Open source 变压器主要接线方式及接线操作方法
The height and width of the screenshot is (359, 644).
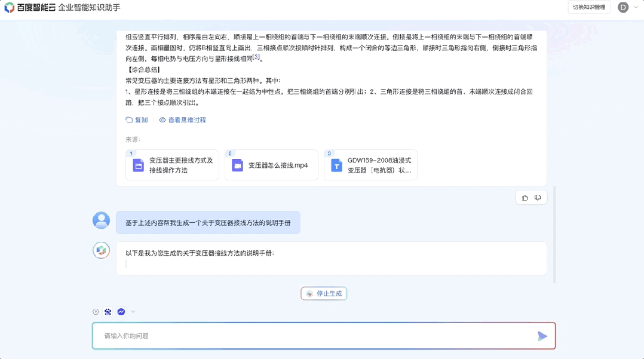tap(172, 165)
